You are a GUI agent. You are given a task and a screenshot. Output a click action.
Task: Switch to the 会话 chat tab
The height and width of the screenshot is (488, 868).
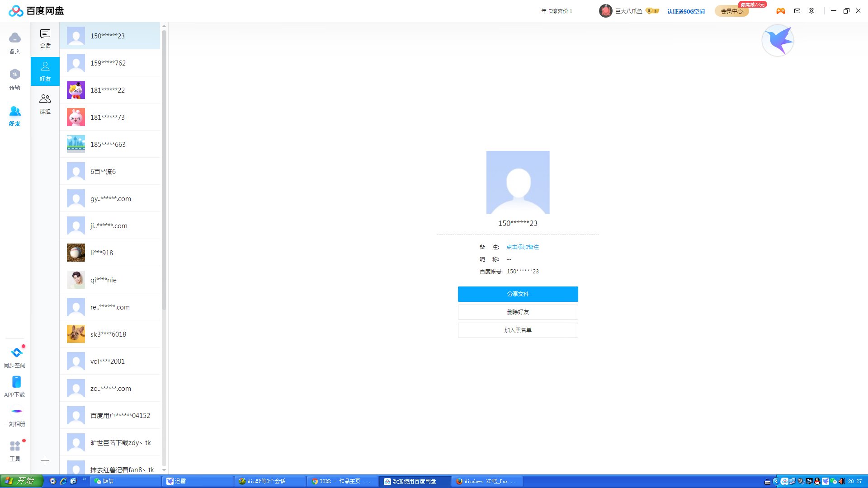pyautogui.click(x=45, y=38)
